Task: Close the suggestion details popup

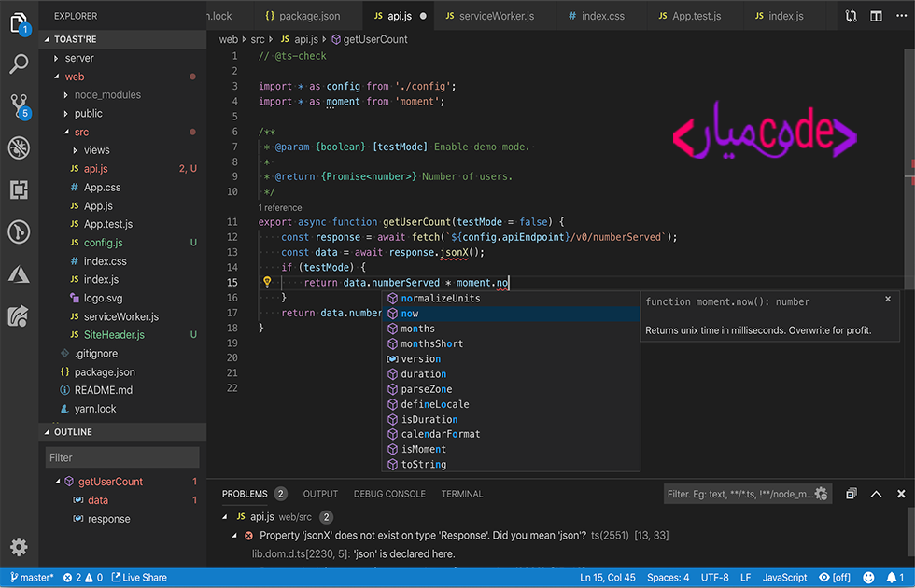Action: pyautogui.click(x=888, y=300)
